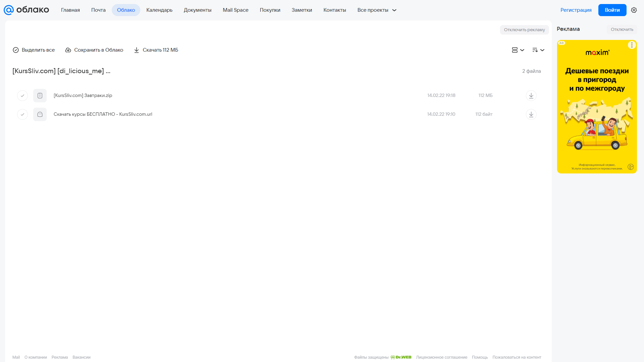Click the Войти login button
This screenshot has width=644, height=362.
click(612, 10)
